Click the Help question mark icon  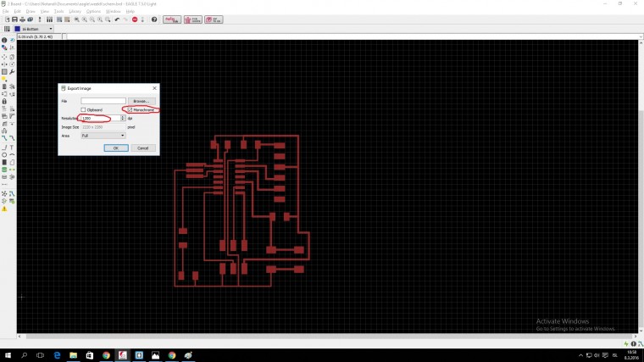(x=154, y=19)
